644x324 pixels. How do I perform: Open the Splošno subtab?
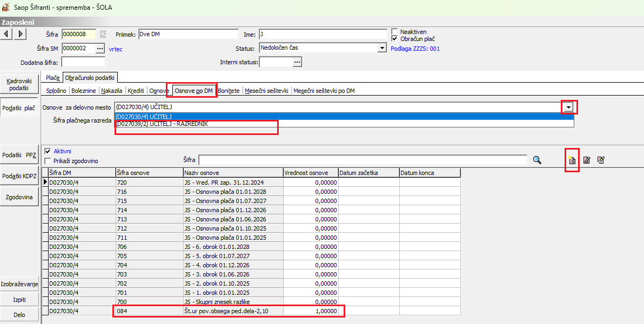click(x=56, y=91)
